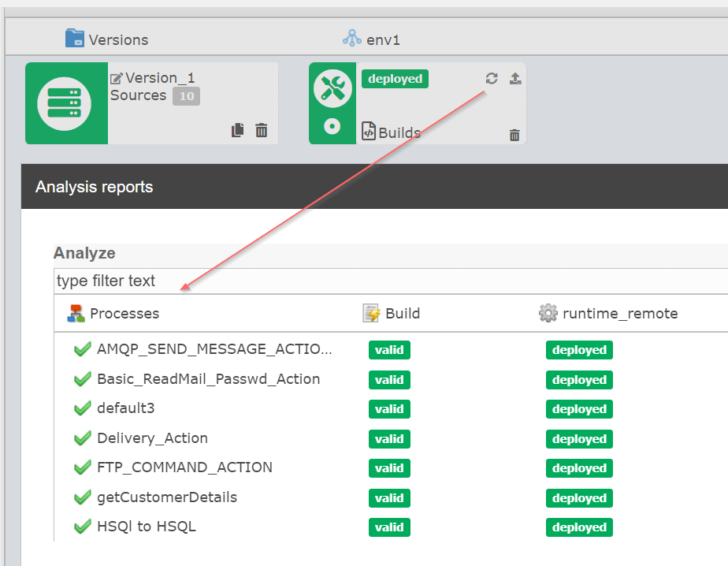The height and width of the screenshot is (566, 728).
Task: Deploy the build using the upload icon
Action: pos(514,78)
